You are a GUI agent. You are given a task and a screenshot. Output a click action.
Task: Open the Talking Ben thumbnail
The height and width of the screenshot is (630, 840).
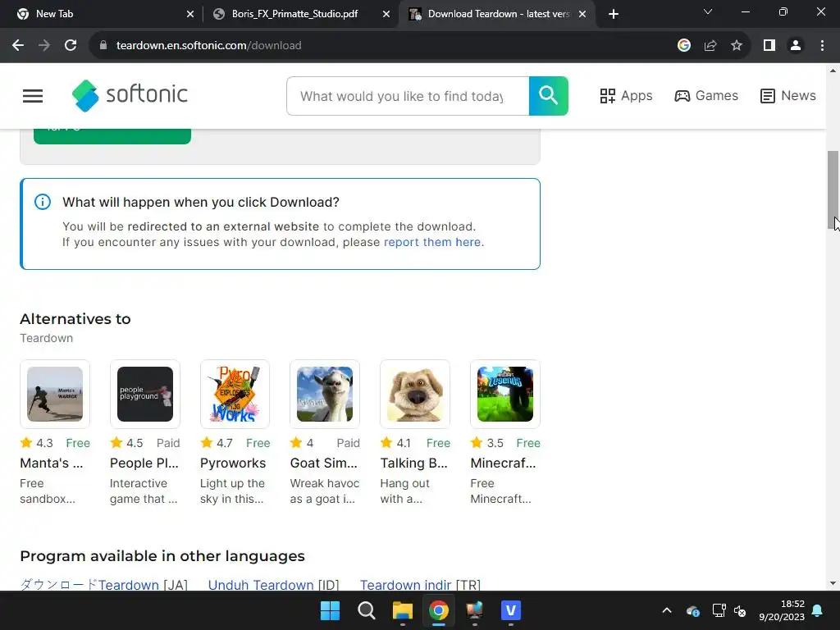point(415,395)
